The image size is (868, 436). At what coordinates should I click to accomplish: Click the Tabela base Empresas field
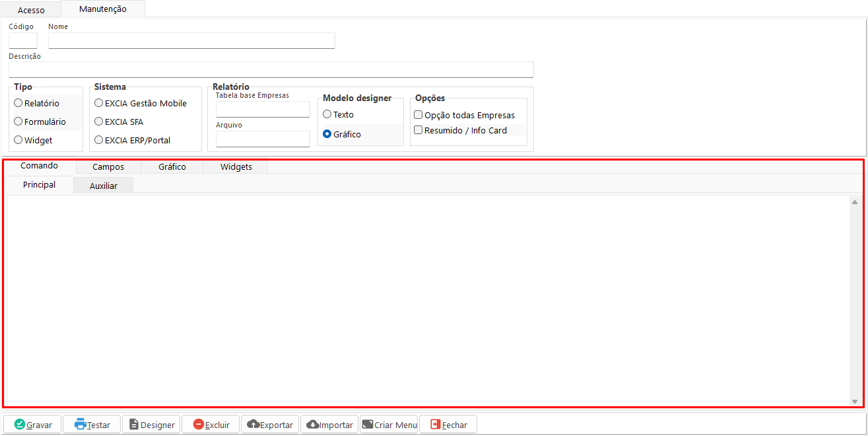click(x=263, y=109)
